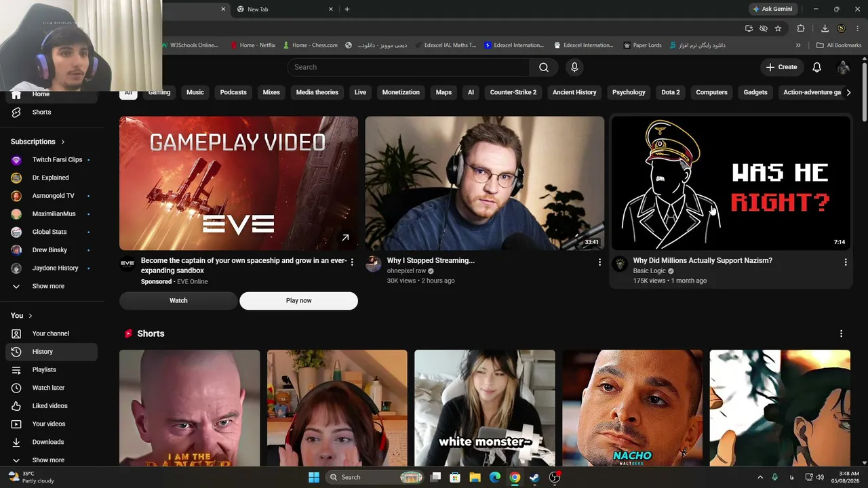Viewport: 868px width, 488px height.
Task: Expand the Subscriptions section chevron
Action: click(x=63, y=142)
